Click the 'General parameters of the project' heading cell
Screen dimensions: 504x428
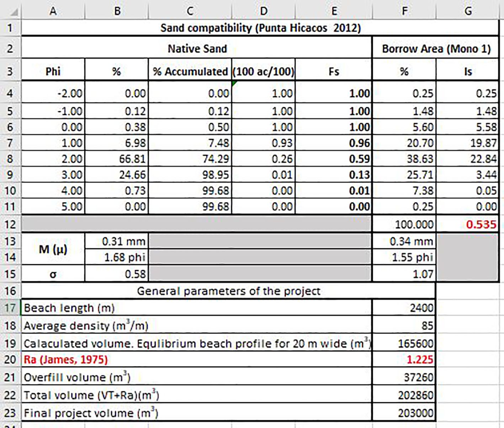pyautogui.click(x=228, y=291)
